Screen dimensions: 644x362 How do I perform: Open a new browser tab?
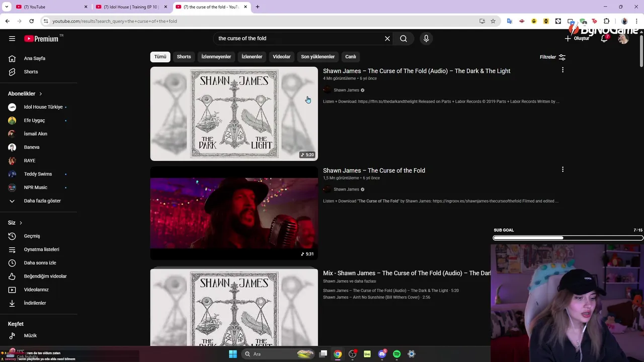click(258, 7)
